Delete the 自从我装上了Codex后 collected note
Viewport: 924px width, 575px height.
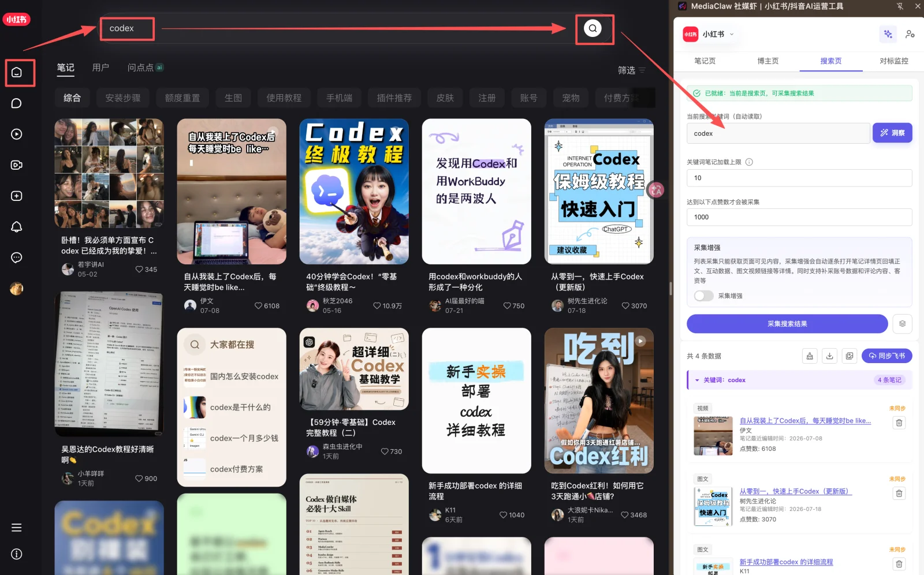point(899,423)
